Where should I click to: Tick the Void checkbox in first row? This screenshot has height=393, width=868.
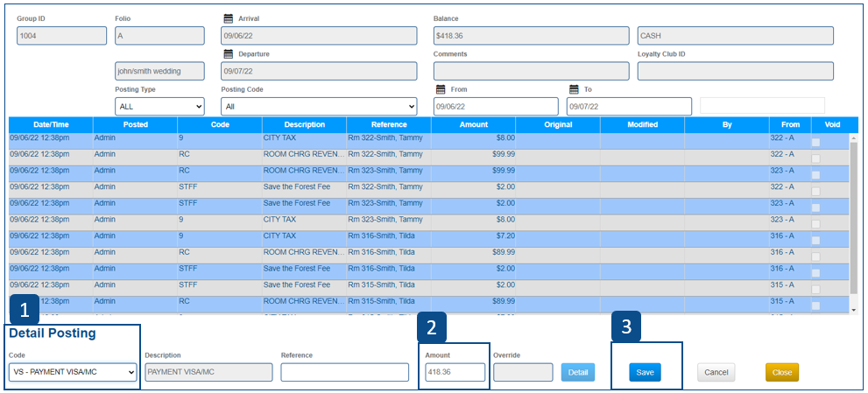(x=816, y=142)
